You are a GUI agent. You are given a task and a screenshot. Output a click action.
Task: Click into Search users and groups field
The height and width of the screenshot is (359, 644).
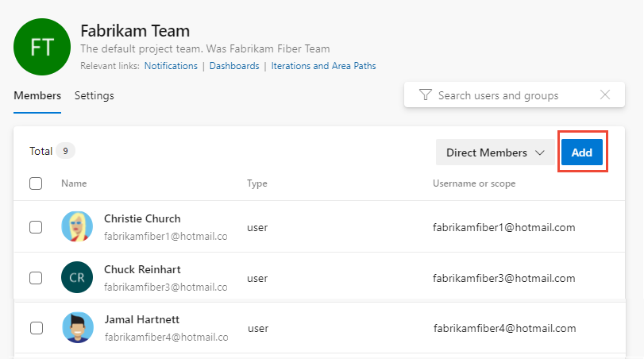click(508, 95)
